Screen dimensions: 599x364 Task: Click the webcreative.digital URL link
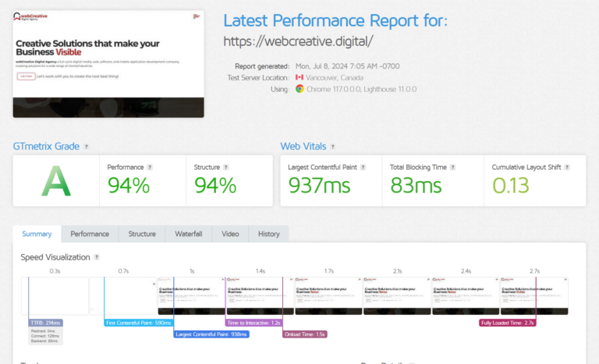[x=298, y=41]
